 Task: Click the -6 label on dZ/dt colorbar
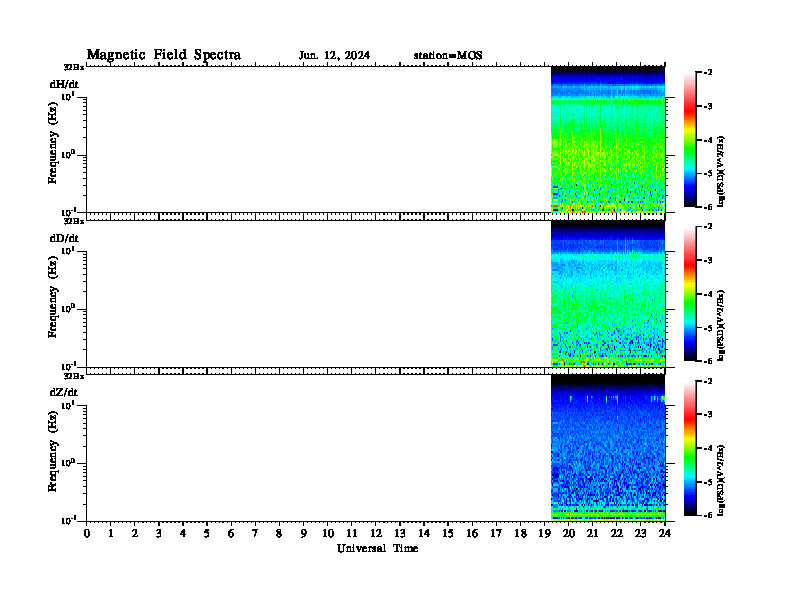708,515
